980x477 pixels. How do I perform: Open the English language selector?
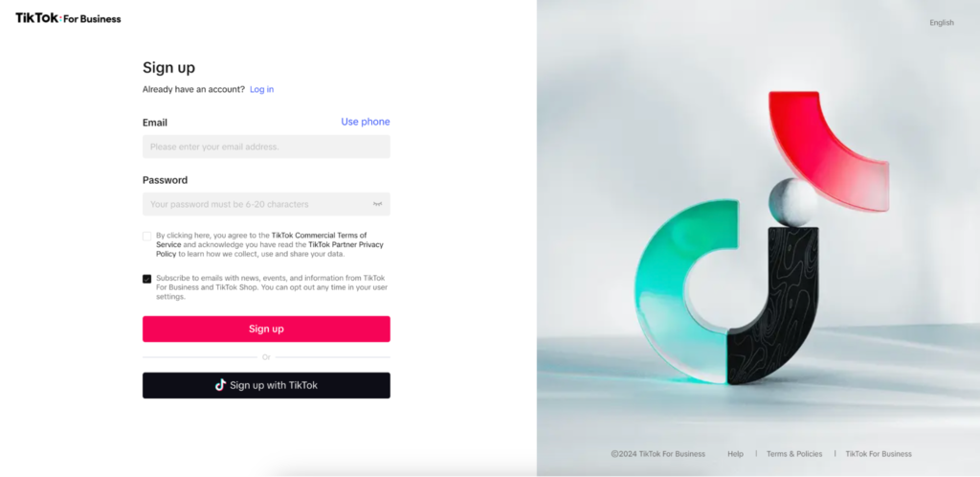coord(941,23)
